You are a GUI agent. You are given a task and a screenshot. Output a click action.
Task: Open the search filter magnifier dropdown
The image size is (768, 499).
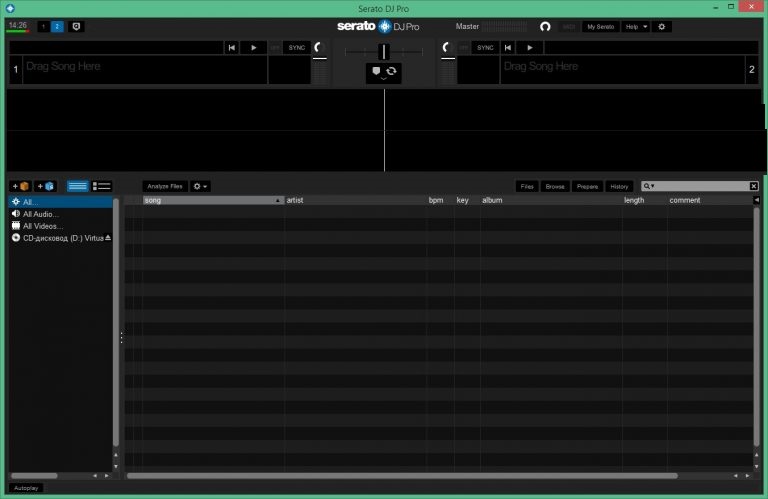648,186
